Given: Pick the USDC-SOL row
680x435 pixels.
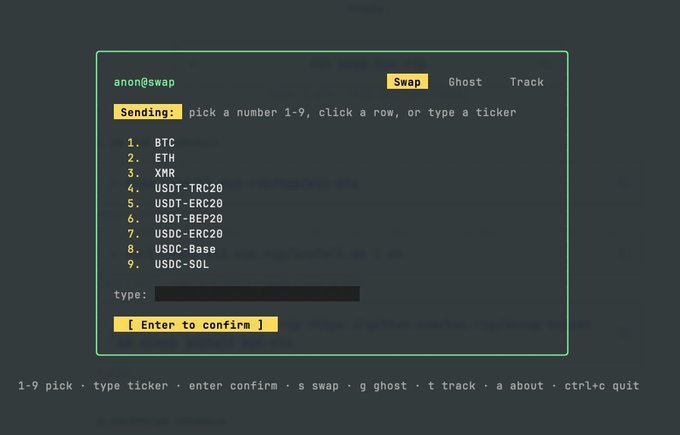Looking at the screenshot, I should click(x=168, y=264).
